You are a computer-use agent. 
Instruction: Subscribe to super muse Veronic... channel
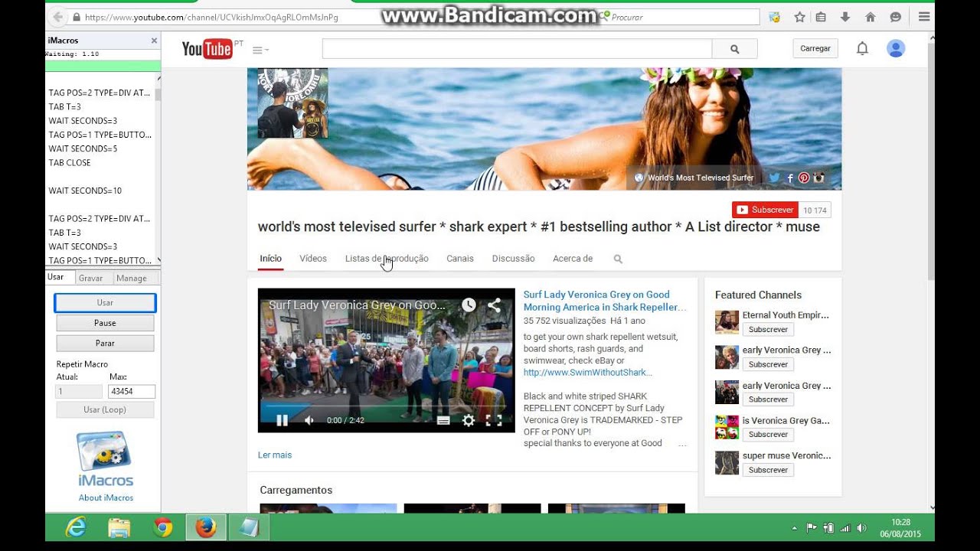(768, 470)
